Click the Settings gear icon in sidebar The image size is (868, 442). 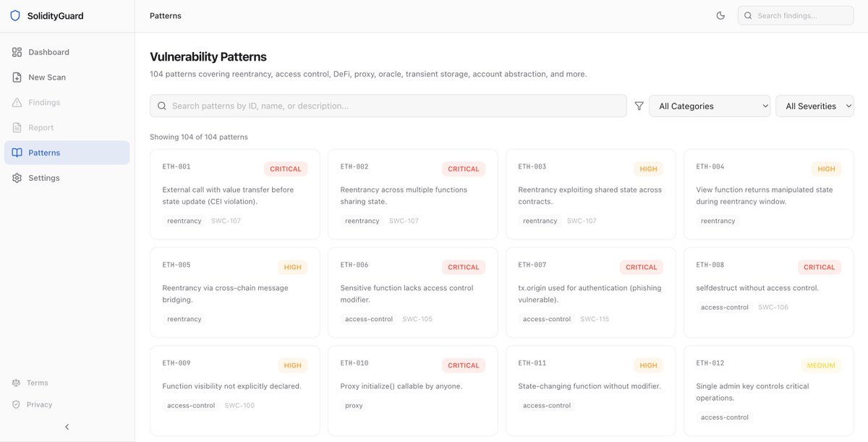point(17,178)
